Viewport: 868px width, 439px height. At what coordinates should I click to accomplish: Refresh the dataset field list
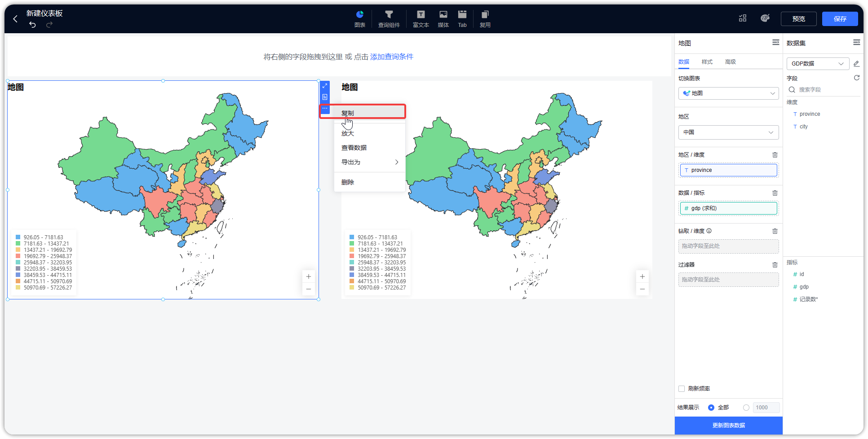point(857,78)
